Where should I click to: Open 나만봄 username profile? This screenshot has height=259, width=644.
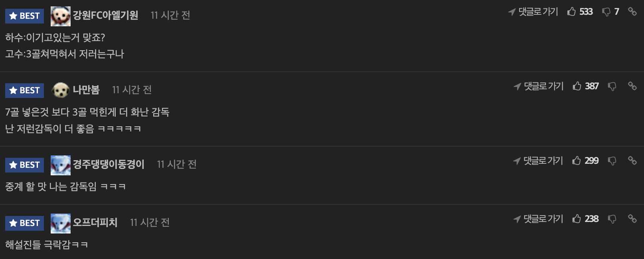(x=86, y=90)
